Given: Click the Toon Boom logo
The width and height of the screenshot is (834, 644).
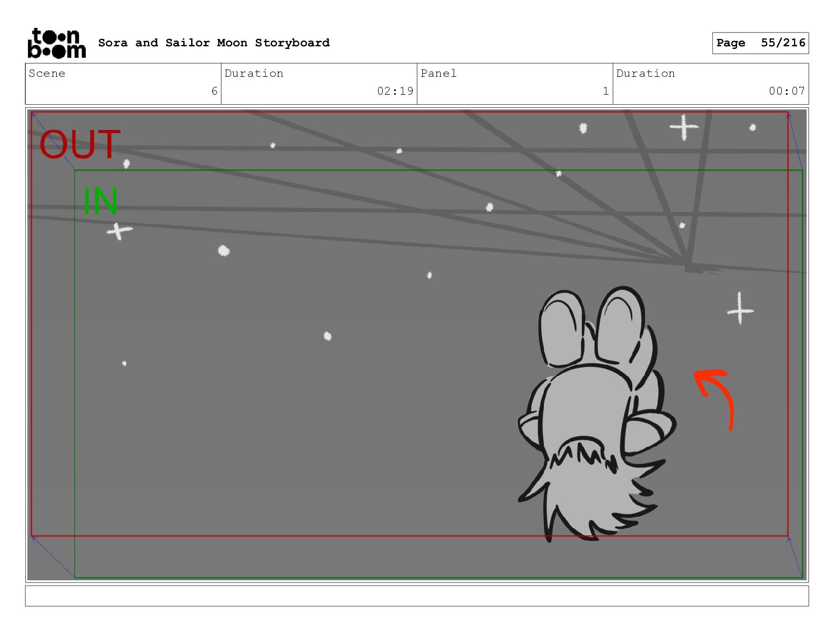Looking at the screenshot, I should coord(56,43).
